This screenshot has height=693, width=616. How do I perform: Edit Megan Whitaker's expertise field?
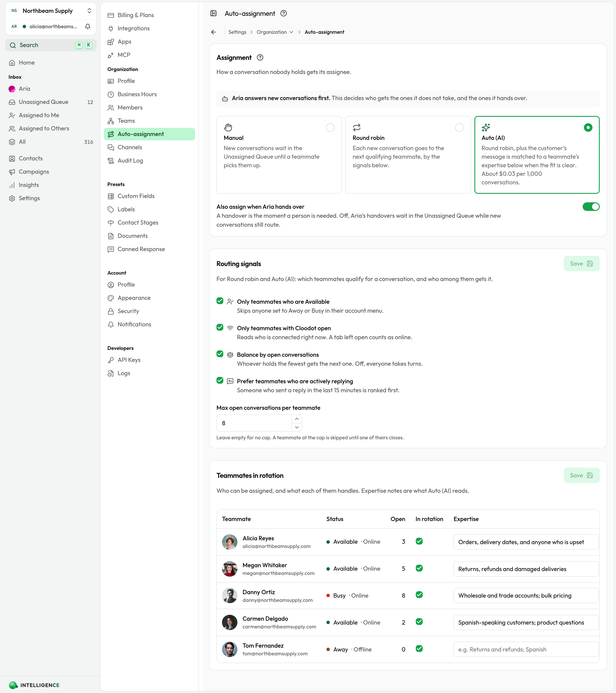coord(526,569)
